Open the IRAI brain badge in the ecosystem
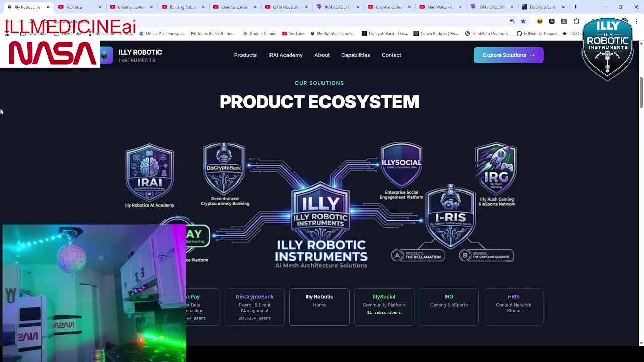 pyautogui.click(x=149, y=172)
